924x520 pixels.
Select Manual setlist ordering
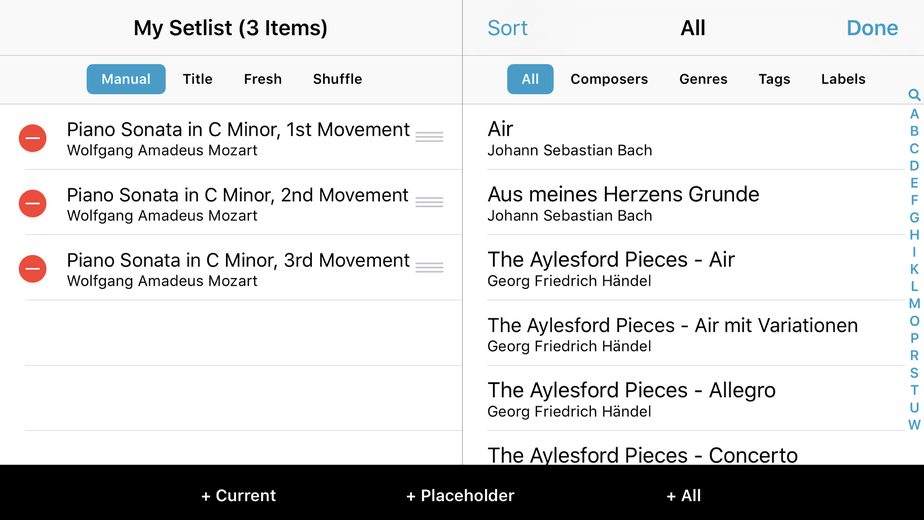[x=126, y=79]
